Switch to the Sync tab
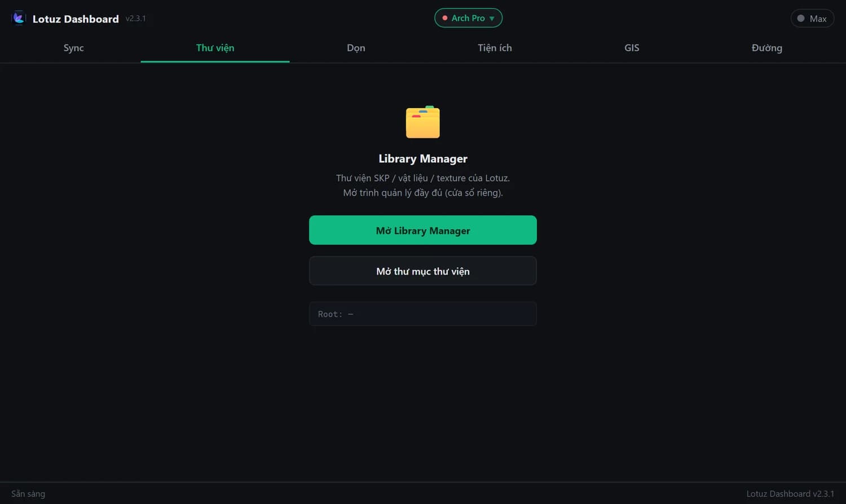The width and height of the screenshot is (846, 504). (73, 48)
